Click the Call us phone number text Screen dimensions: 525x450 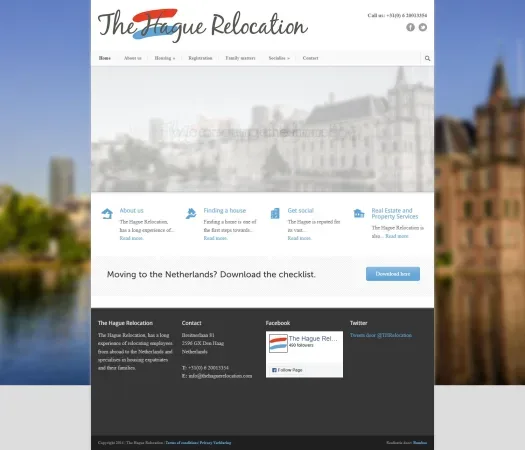[x=397, y=15]
